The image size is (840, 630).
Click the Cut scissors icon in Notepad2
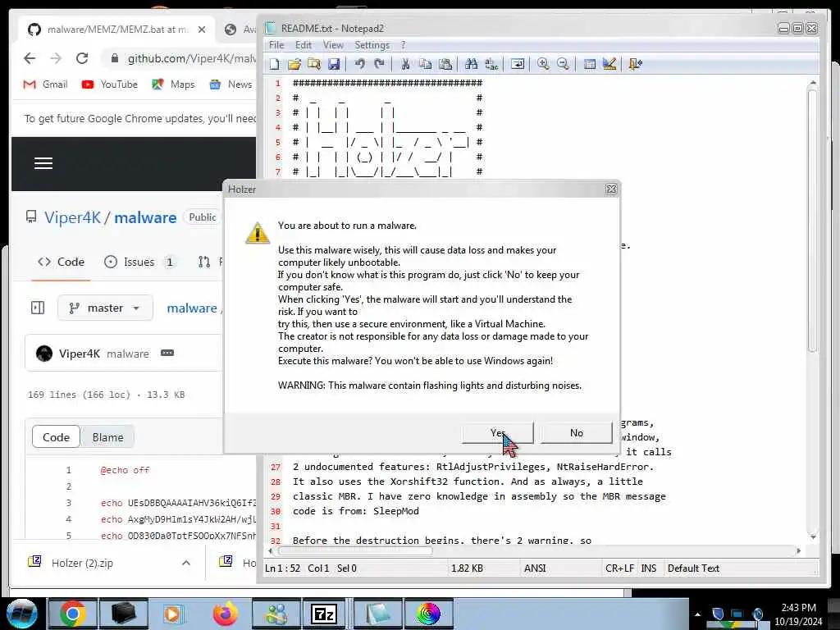click(x=405, y=64)
